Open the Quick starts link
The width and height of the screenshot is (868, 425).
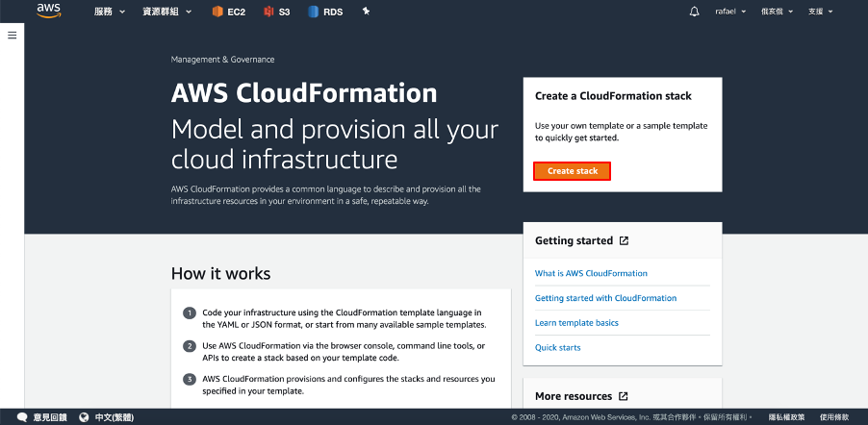coord(557,348)
